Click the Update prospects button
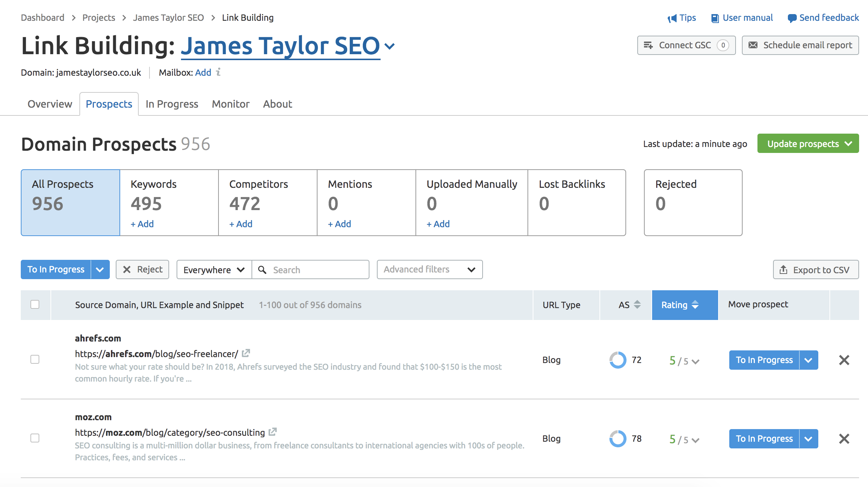The height and width of the screenshot is (487, 868). coord(808,143)
